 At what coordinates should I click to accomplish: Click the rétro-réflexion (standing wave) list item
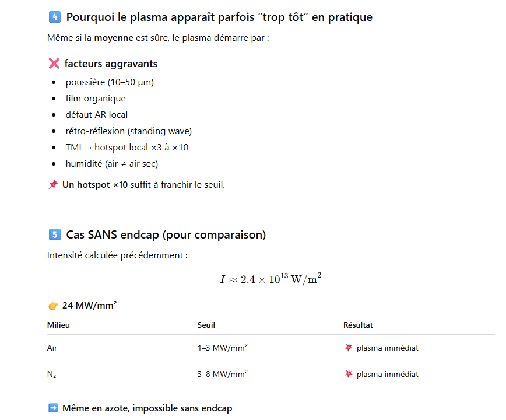click(x=128, y=131)
